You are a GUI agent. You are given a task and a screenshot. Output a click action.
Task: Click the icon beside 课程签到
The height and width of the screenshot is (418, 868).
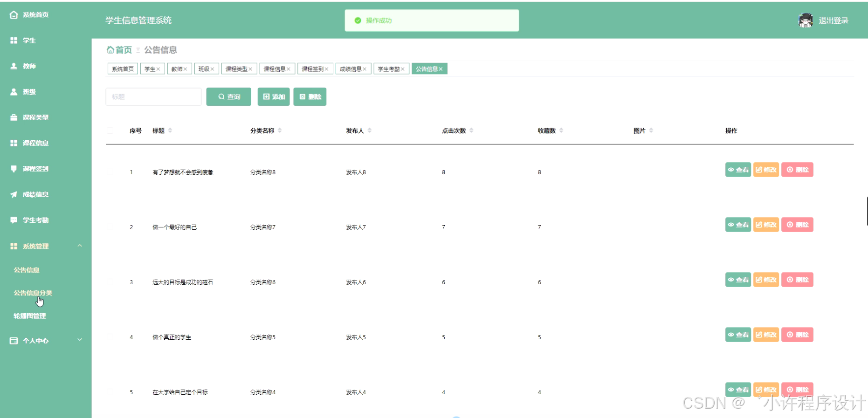[x=14, y=169]
